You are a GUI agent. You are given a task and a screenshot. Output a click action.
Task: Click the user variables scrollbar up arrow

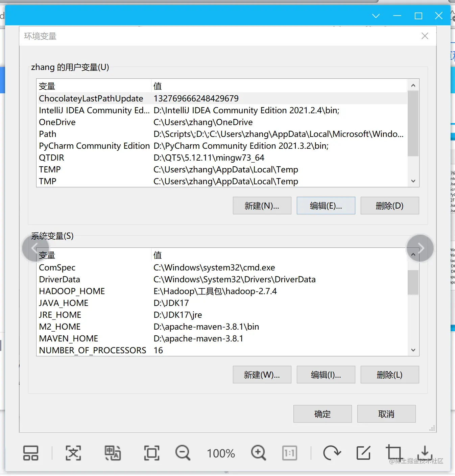coord(413,85)
